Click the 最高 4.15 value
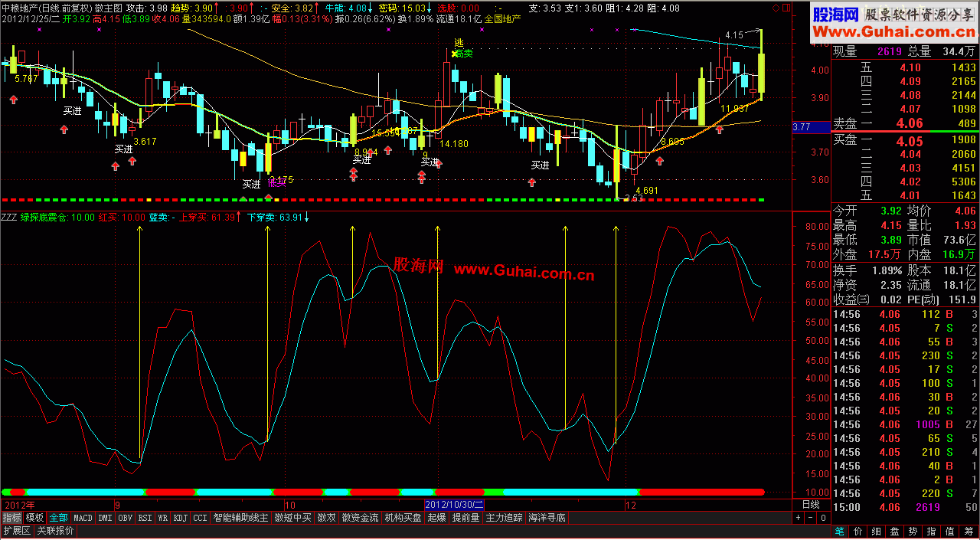 point(890,225)
